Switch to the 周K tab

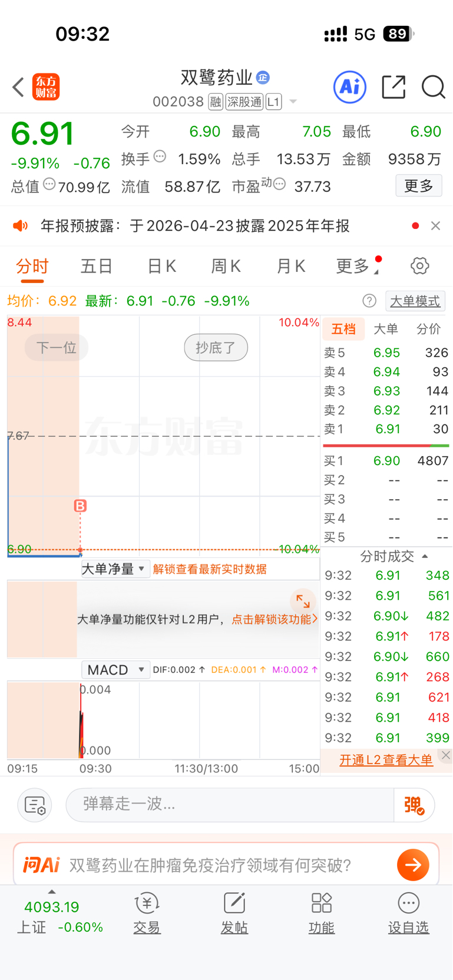pyautogui.click(x=226, y=266)
